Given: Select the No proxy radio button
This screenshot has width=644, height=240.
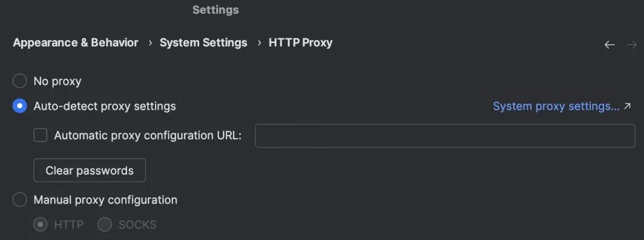Looking at the screenshot, I should coord(20,81).
